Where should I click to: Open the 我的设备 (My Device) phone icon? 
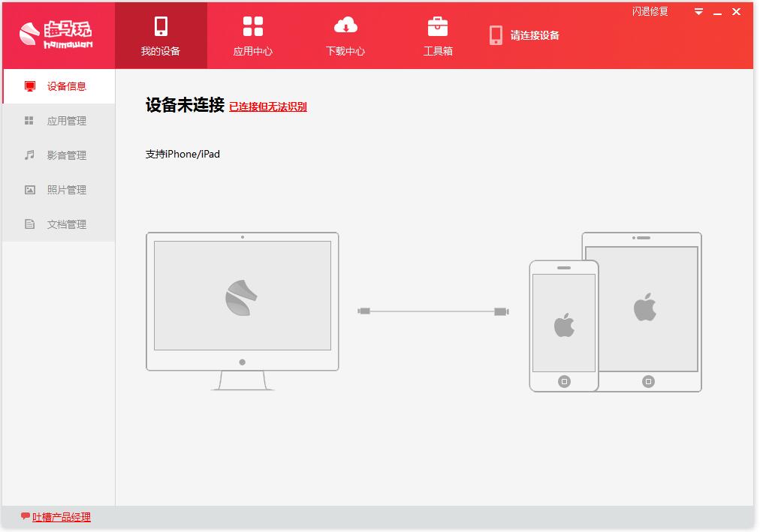point(160,27)
